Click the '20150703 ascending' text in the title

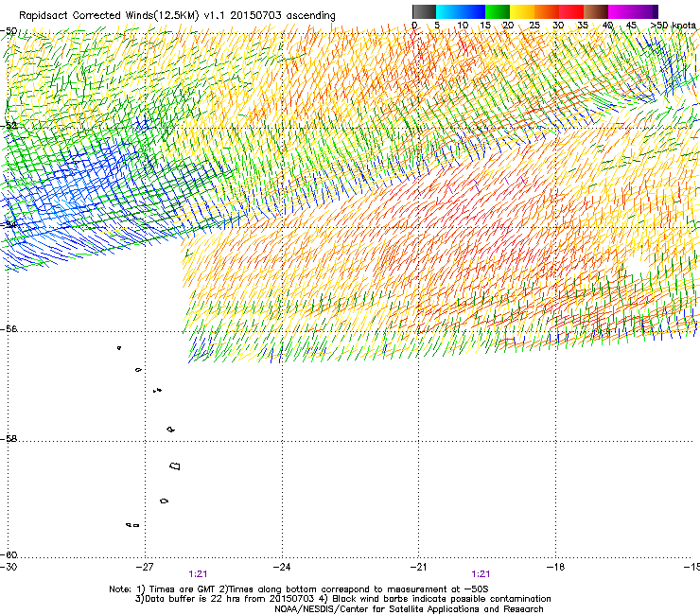283,16
